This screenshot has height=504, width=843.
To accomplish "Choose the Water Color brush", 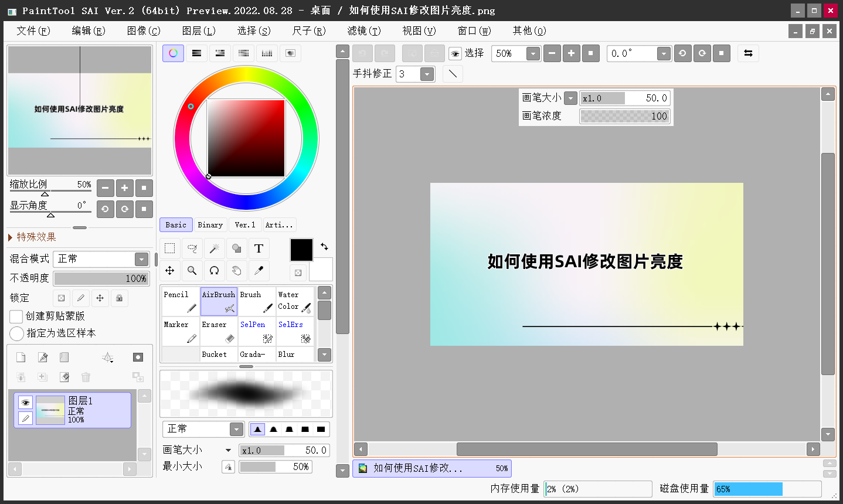I will [x=295, y=301].
